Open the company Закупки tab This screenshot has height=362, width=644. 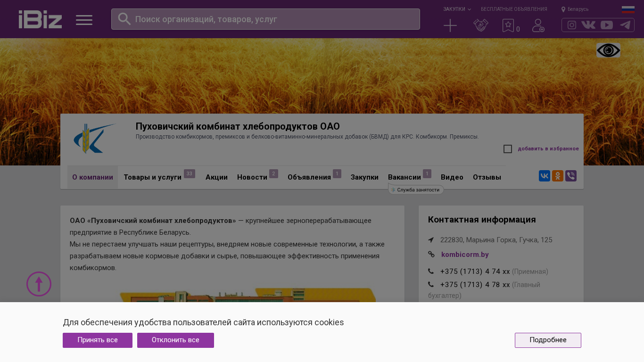point(364,177)
